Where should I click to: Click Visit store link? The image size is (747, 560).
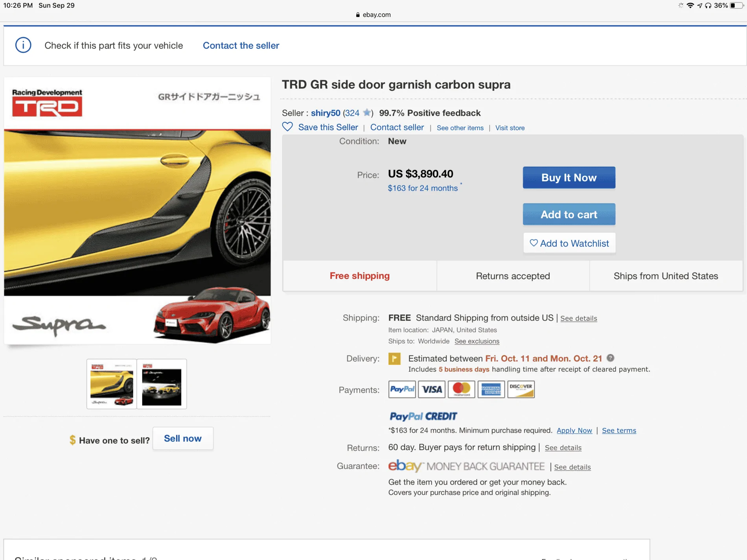510,128
